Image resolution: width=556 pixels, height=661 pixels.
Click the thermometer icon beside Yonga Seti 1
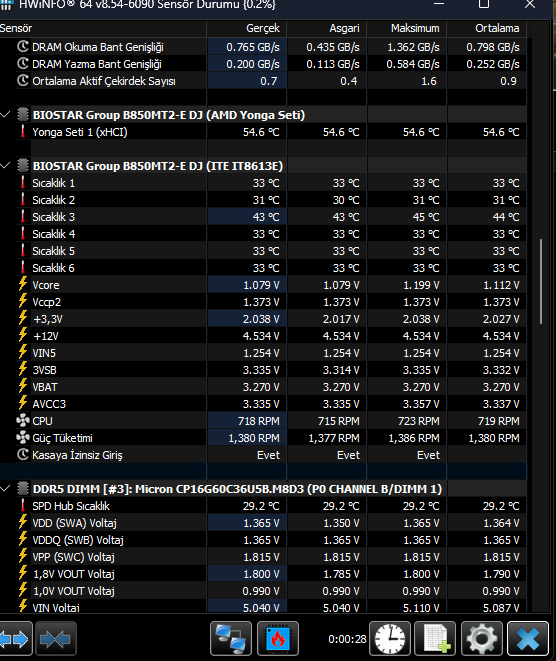tap(23, 132)
